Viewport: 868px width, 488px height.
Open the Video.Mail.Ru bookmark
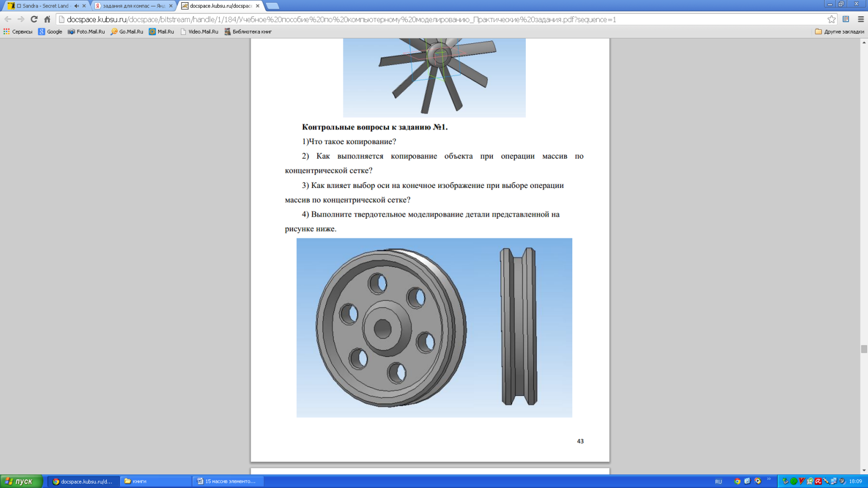point(199,32)
